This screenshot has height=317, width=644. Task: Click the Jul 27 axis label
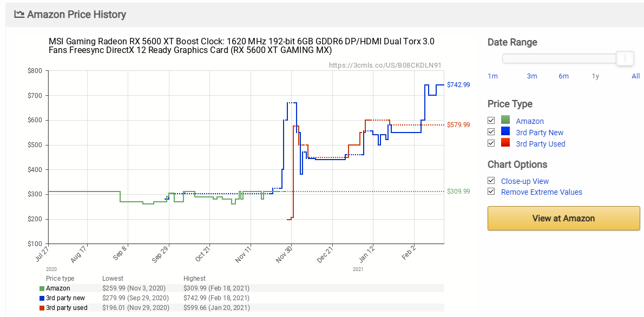click(42, 253)
